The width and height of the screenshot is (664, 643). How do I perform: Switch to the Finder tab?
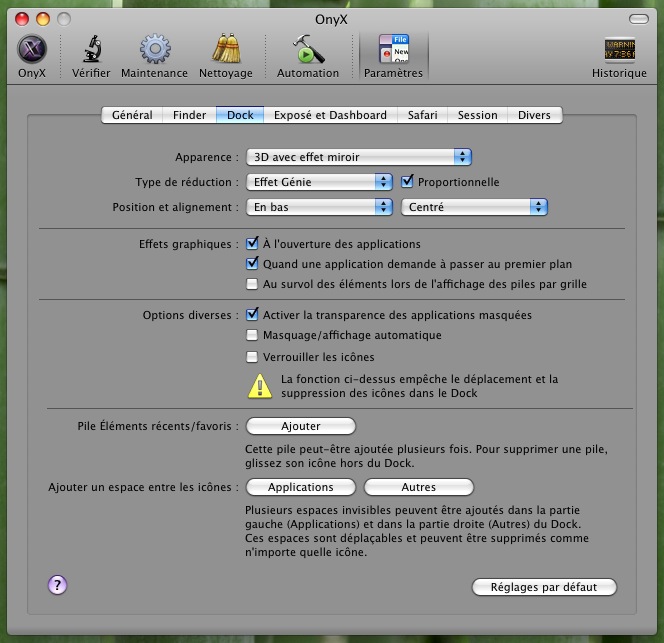pos(189,115)
